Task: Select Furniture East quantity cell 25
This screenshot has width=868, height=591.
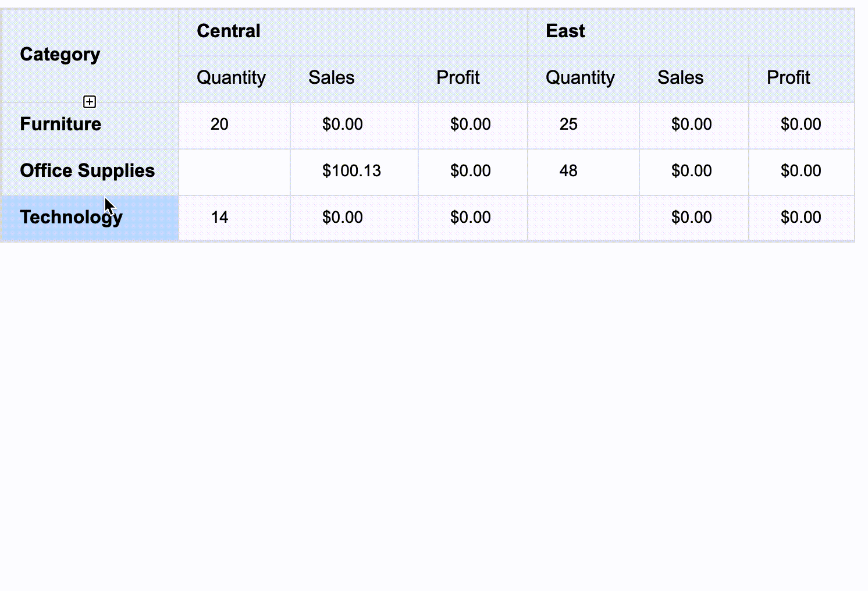Action: pyautogui.click(x=569, y=124)
